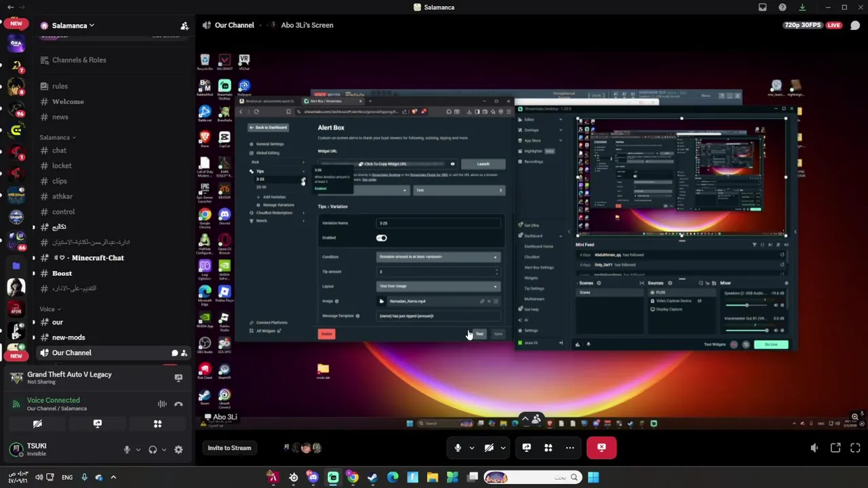Share screen from the stream control bar

pyautogui.click(x=527, y=448)
